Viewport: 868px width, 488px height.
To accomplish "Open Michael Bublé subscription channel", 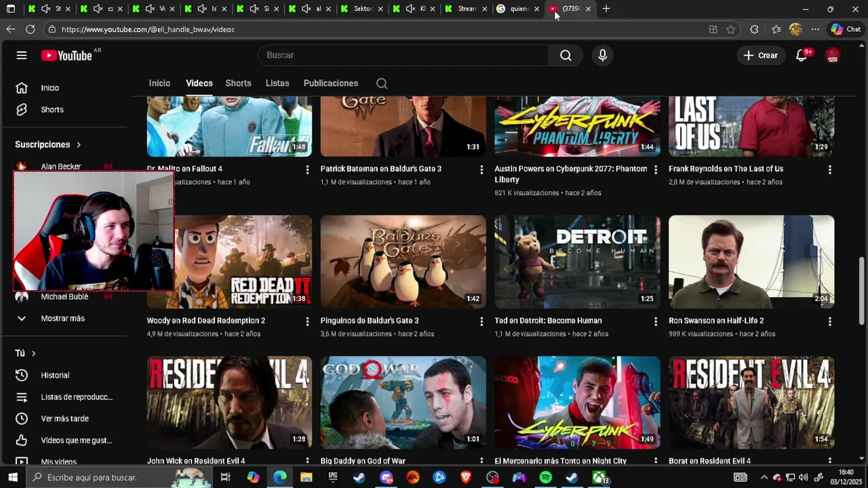I will pos(64,297).
